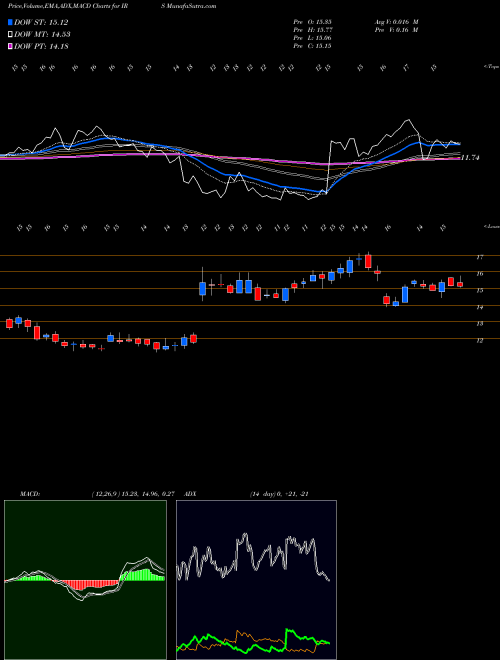
Task: Click the 12 price axis label
Action: (x=480, y=341)
